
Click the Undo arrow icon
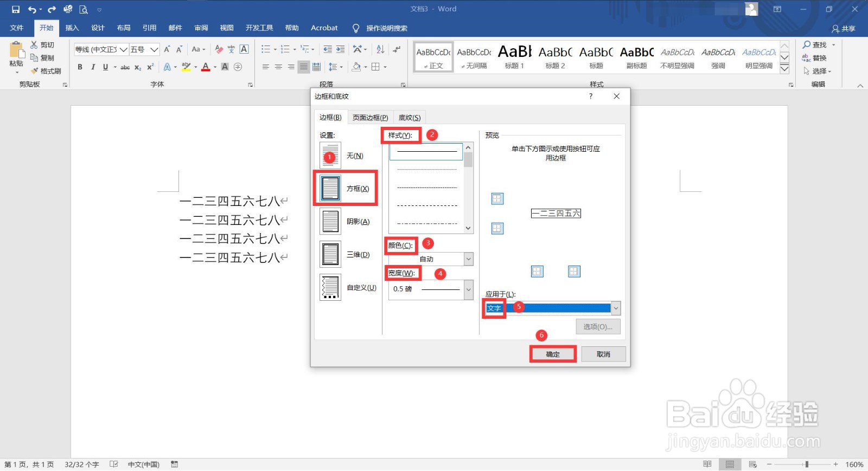33,9
